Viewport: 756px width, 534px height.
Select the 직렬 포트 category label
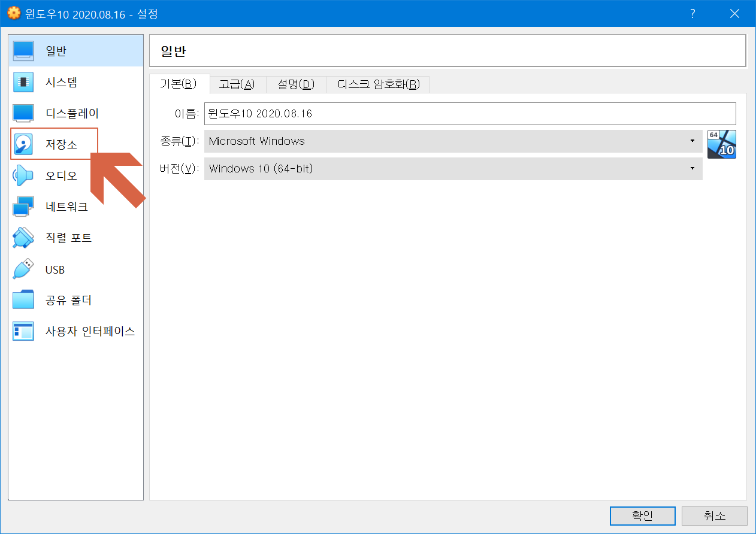coord(68,238)
